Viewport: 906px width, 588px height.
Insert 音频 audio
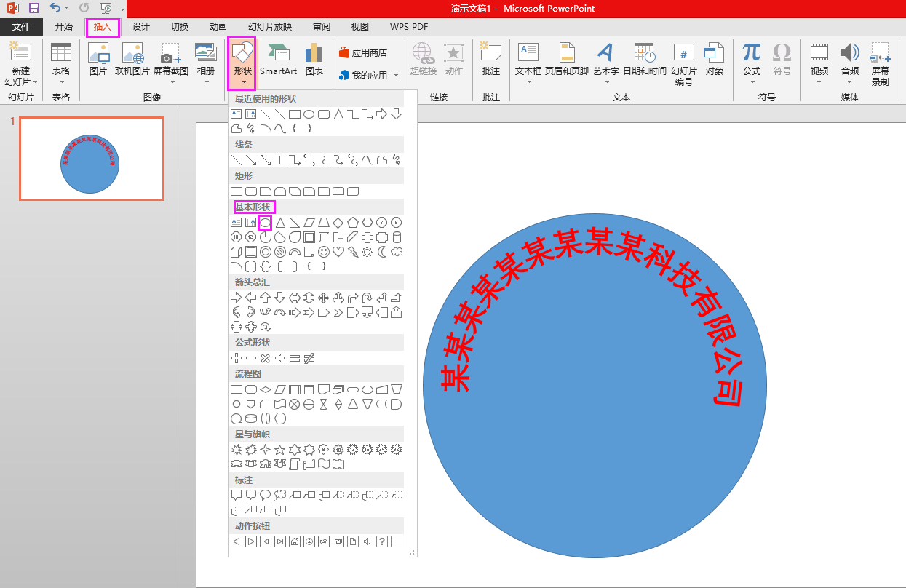(849, 57)
